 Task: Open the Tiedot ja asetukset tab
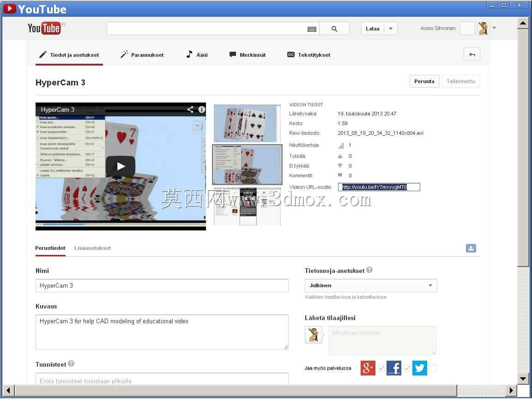pos(69,55)
